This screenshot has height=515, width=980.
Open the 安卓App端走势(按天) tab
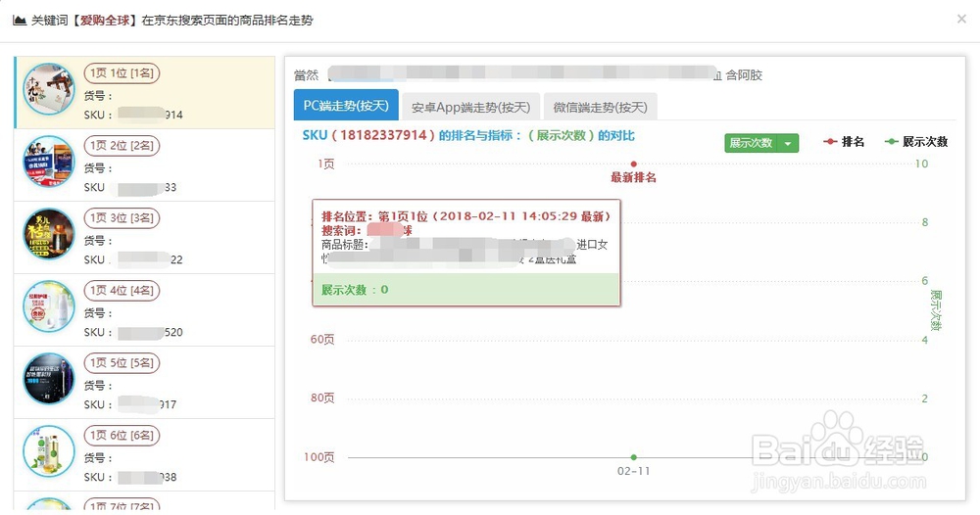click(470, 108)
